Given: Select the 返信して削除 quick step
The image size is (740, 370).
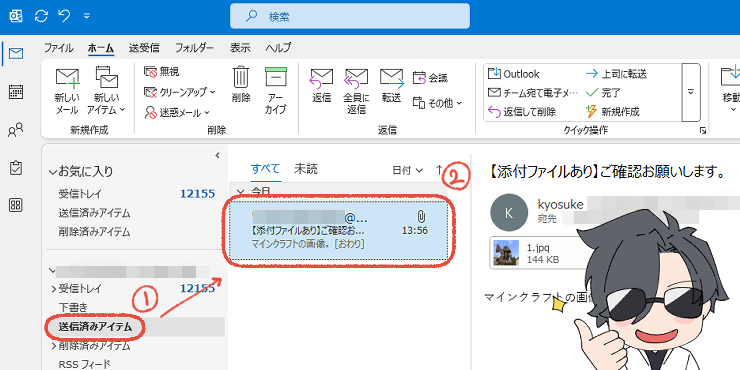Looking at the screenshot, I should (x=521, y=112).
